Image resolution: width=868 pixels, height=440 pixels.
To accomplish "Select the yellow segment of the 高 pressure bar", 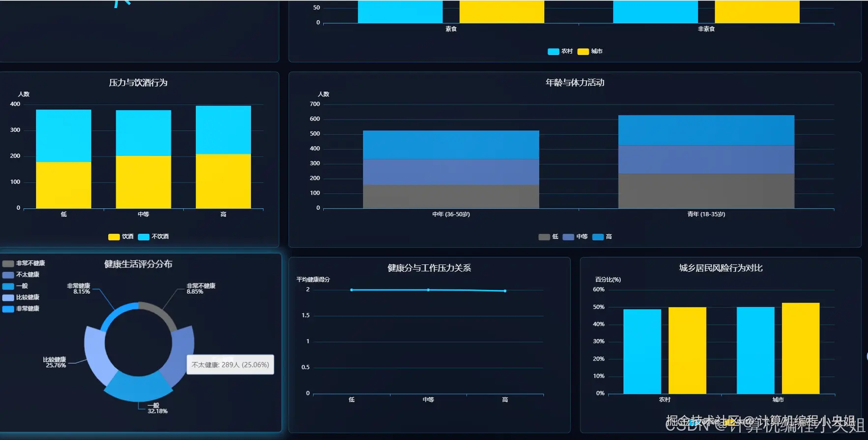I will pyautogui.click(x=223, y=181).
